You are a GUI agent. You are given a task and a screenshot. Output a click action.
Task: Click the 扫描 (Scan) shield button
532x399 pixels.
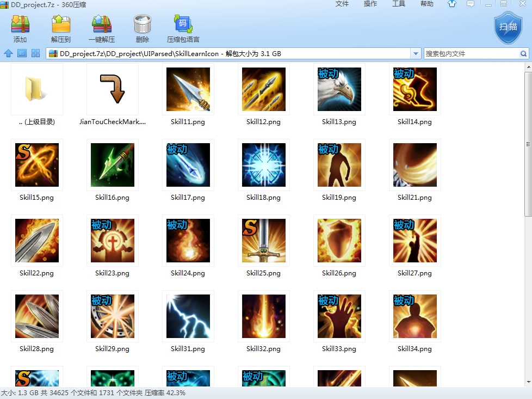pos(508,27)
